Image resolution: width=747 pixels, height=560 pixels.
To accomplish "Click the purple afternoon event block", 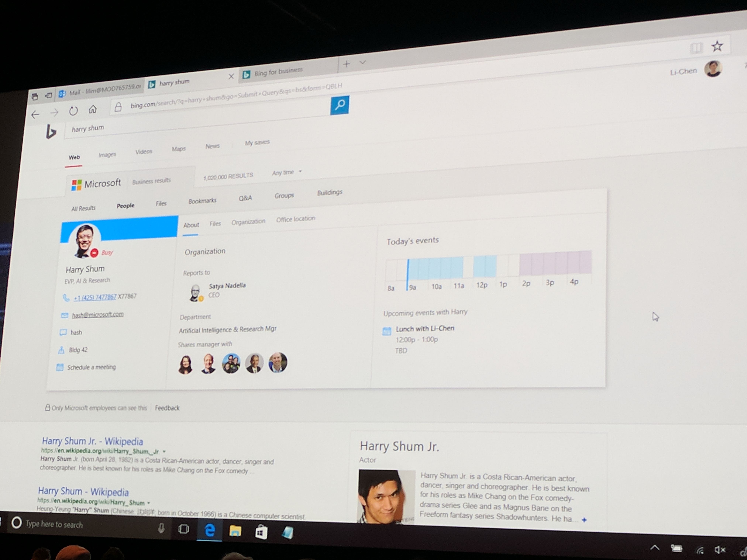I will coord(555,263).
